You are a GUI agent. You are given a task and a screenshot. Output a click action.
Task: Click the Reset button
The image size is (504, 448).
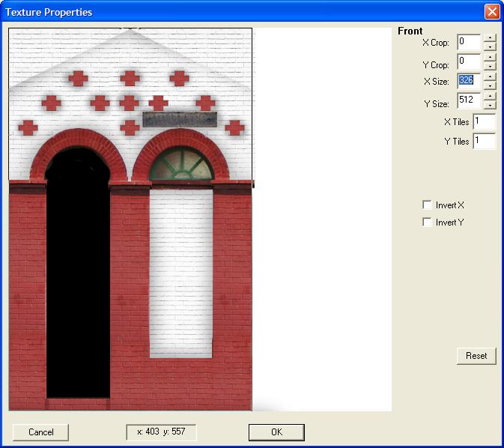coord(476,356)
